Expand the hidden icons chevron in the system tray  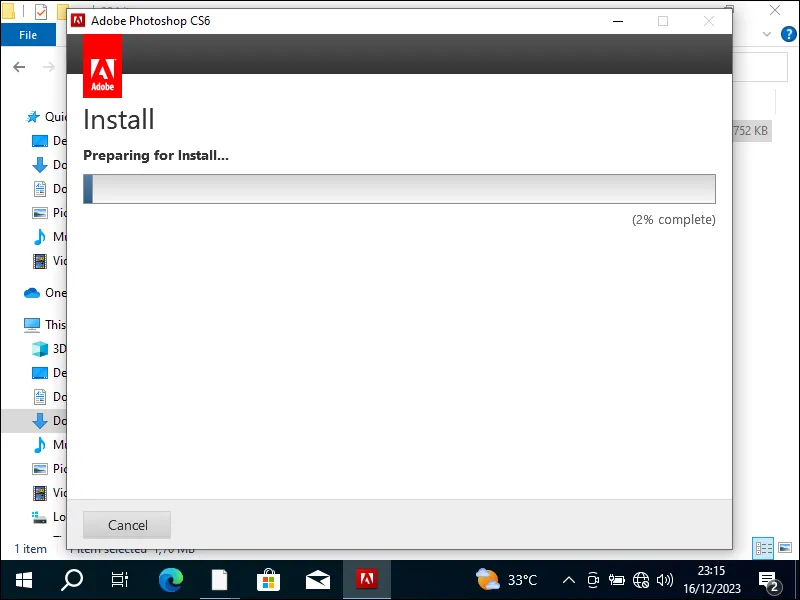(x=568, y=579)
